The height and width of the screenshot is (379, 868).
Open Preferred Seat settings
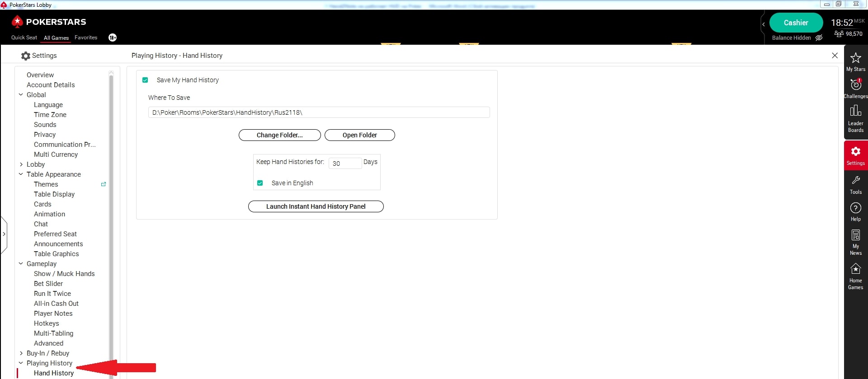pyautogui.click(x=55, y=234)
